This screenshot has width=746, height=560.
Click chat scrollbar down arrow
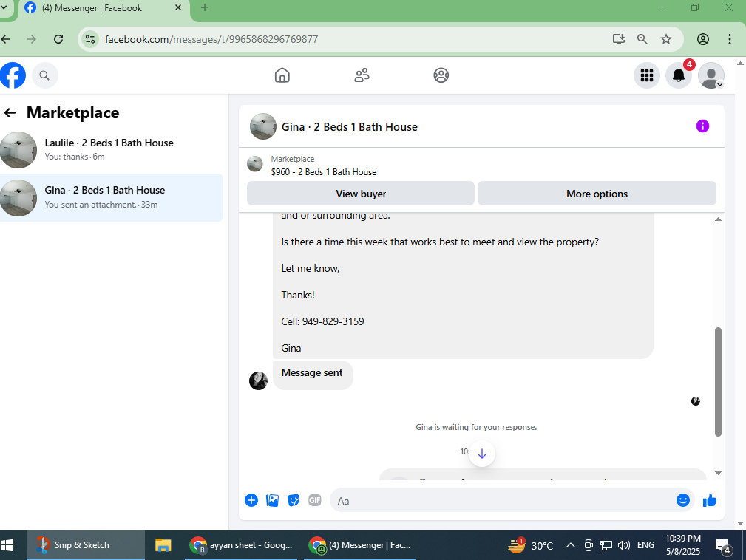[x=718, y=473]
